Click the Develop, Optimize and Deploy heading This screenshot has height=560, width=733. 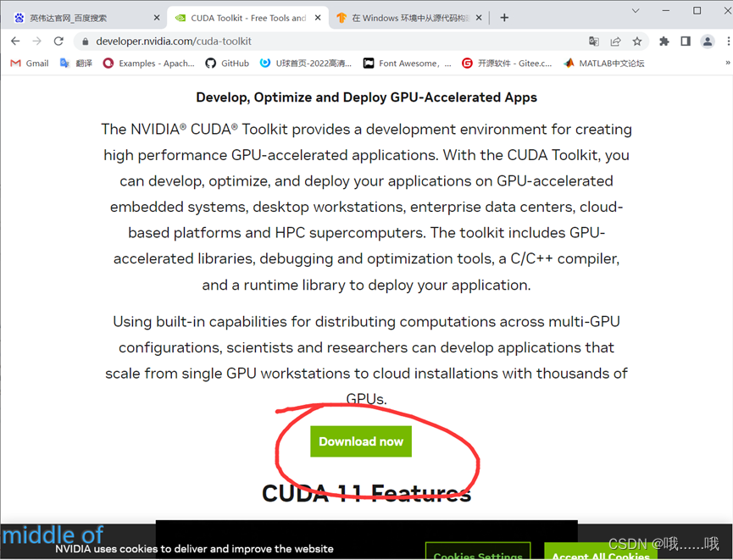[x=366, y=97]
